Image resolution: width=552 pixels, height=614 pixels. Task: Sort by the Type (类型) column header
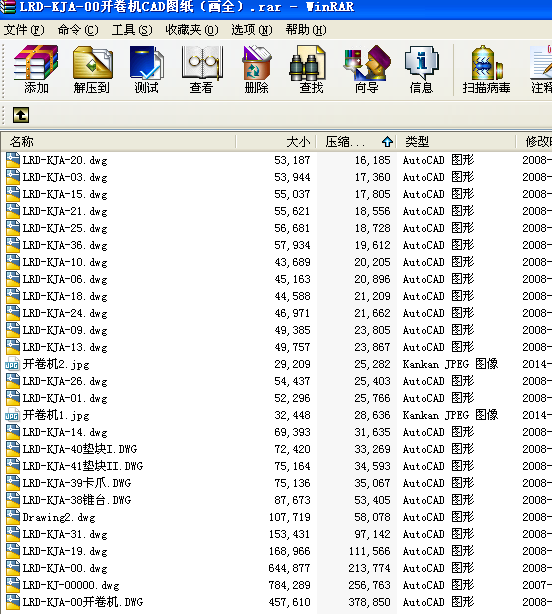pyautogui.click(x=456, y=142)
